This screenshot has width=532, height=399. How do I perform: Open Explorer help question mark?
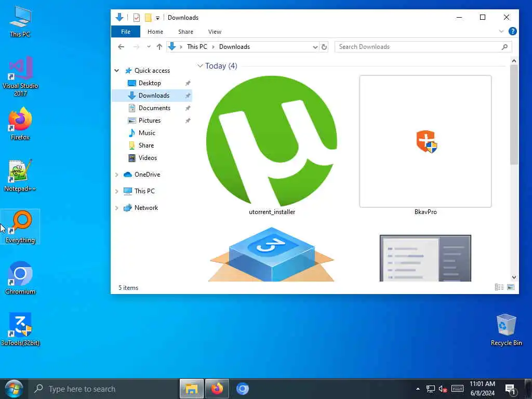coord(513,31)
